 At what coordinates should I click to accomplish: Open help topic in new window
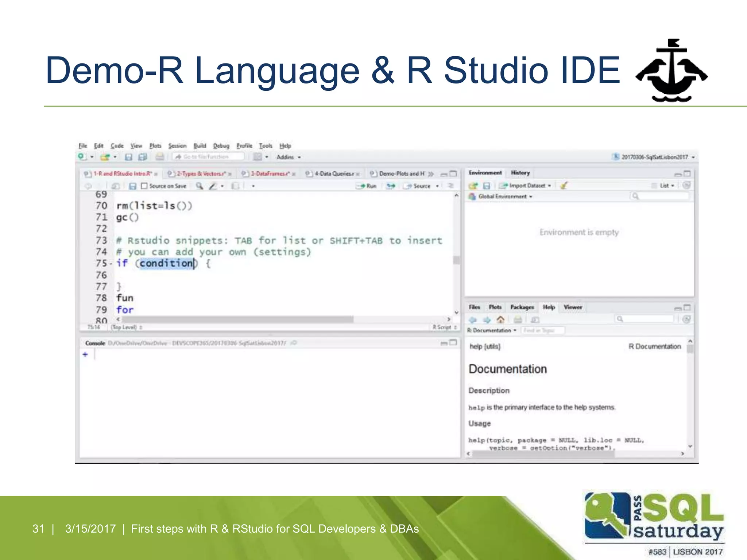pos(535,320)
